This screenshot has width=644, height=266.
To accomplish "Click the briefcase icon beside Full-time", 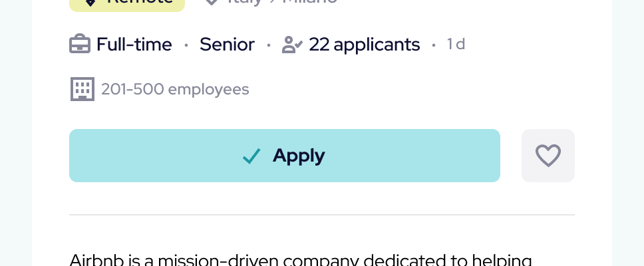I will point(80,45).
